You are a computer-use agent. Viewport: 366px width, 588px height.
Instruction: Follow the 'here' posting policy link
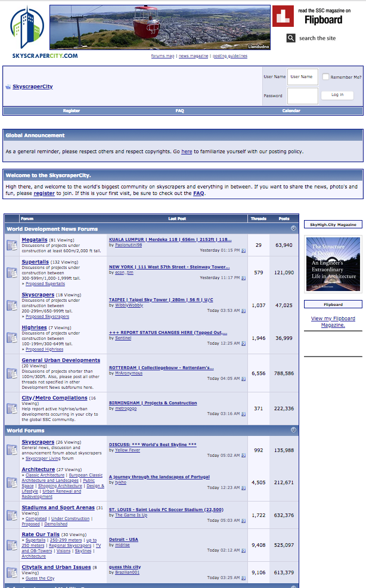(187, 151)
